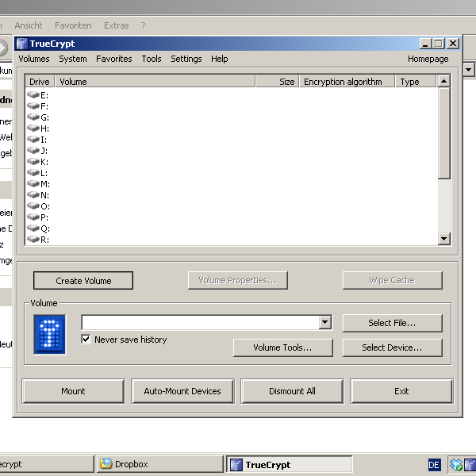Sort by Drive column header
476x476 pixels.
click(x=40, y=82)
